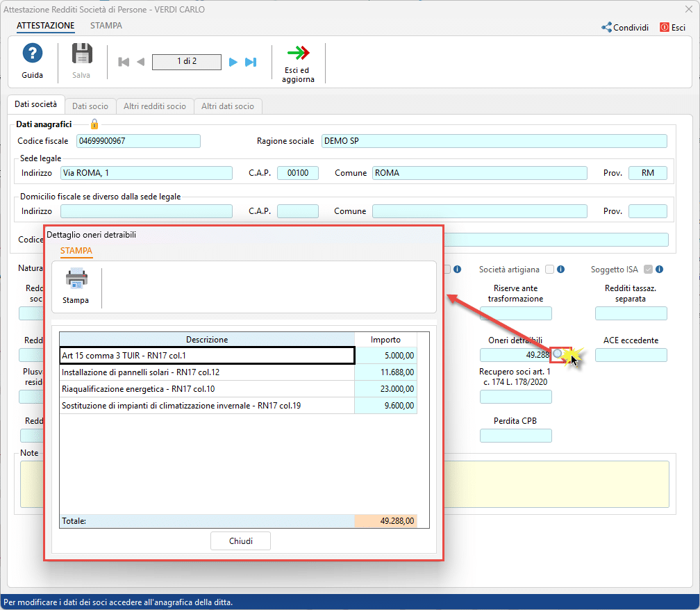Screen dimensions: 700x610
Task: Click the red Esci icon at top right
Action: point(665,27)
